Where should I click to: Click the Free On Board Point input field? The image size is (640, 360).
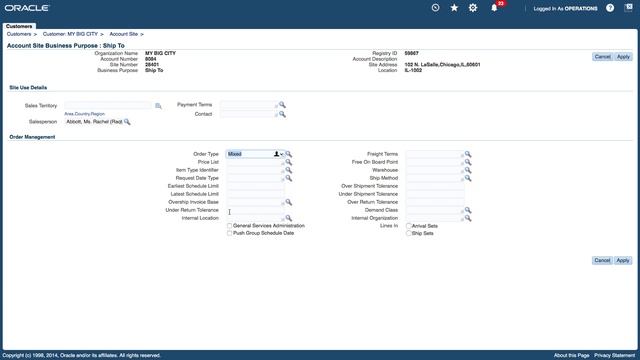point(435,162)
